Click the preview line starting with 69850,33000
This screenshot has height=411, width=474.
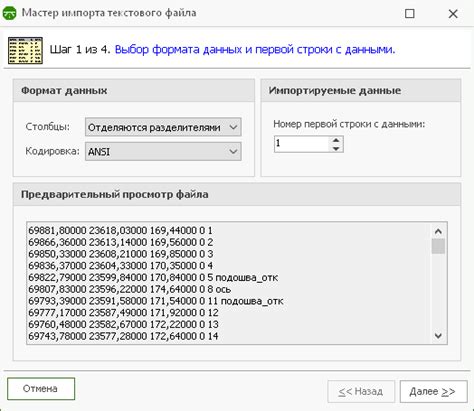pyautogui.click(x=121, y=254)
